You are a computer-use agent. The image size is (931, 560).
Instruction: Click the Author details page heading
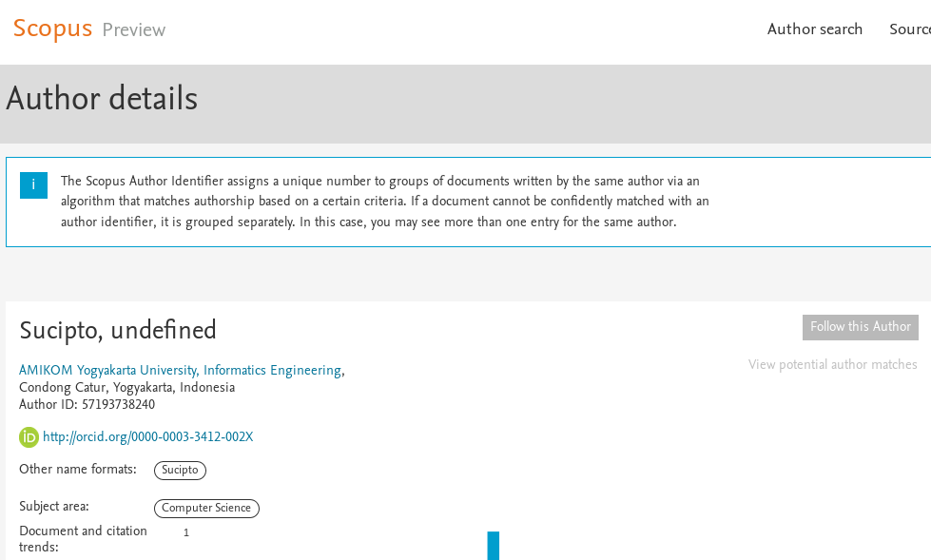(102, 100)
